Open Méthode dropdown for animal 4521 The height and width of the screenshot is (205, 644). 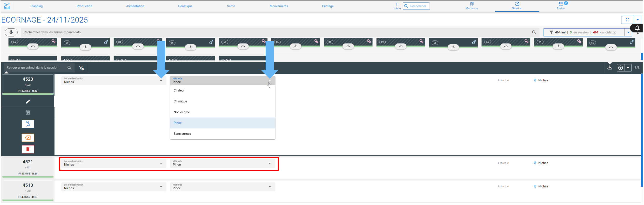[222, 163]
